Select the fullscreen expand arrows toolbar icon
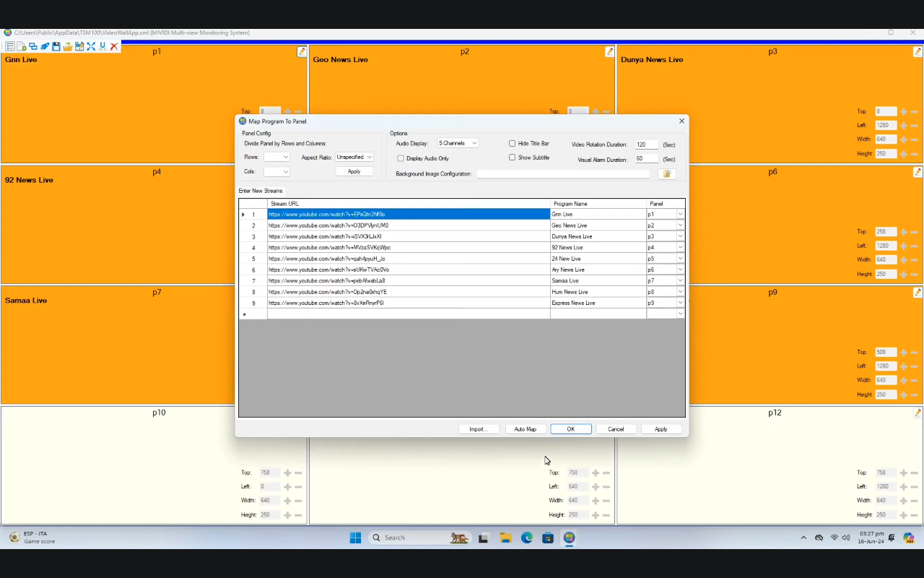This screenshot has height=578, width=924. click(91, 46)
